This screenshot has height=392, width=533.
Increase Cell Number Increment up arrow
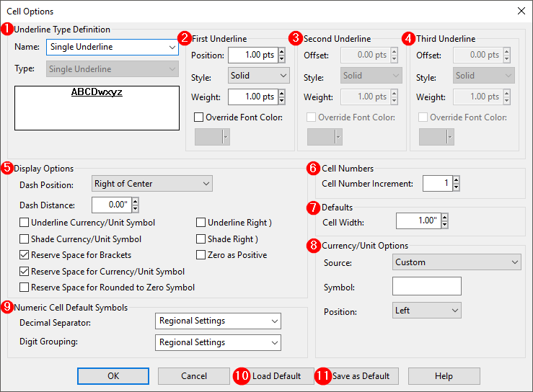click(x=456, y=180)
